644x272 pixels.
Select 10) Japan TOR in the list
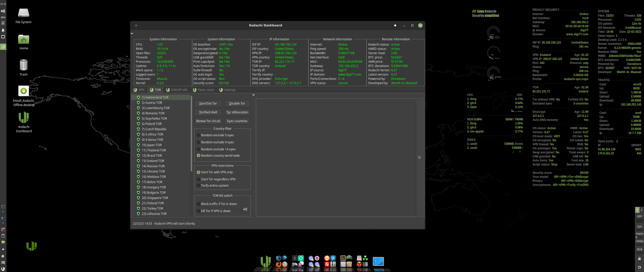160,145
